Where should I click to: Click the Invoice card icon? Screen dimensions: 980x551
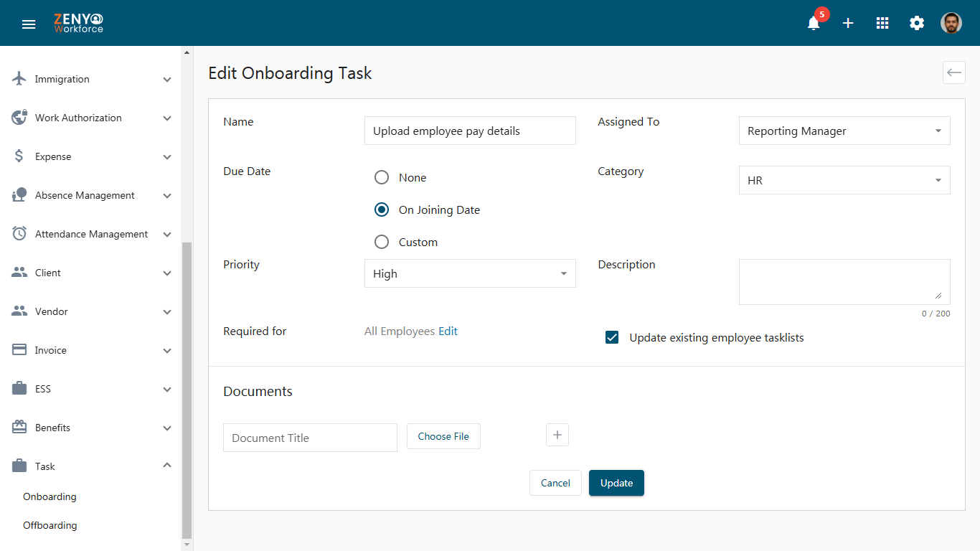tap(19, 350)
